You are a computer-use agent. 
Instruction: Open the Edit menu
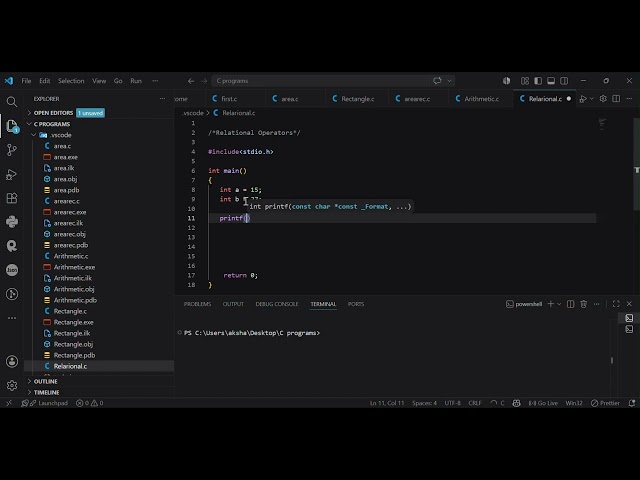pos(44,81)
